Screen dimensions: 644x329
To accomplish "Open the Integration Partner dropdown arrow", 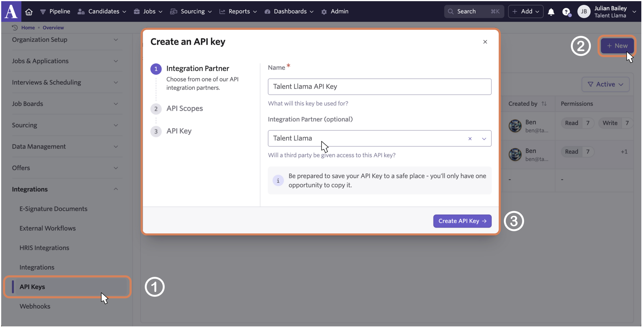I will point(484,139).
